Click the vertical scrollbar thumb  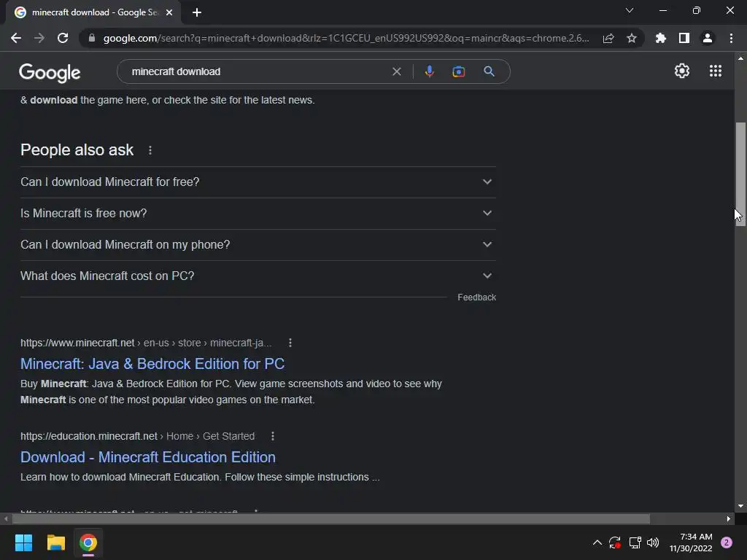(740, 174)
